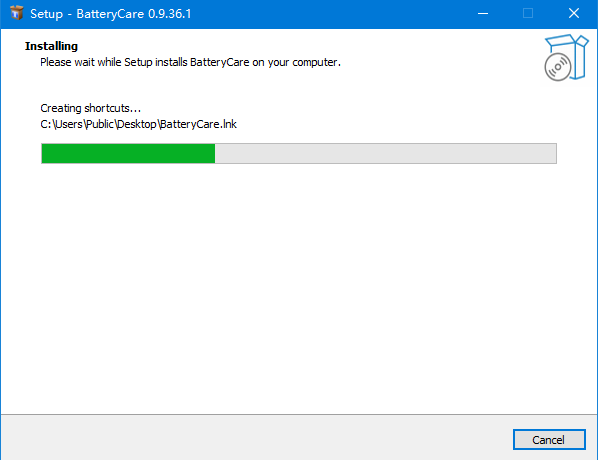
Task: Click the unfilled gray part of progress bar
Action: click(385, 153)
